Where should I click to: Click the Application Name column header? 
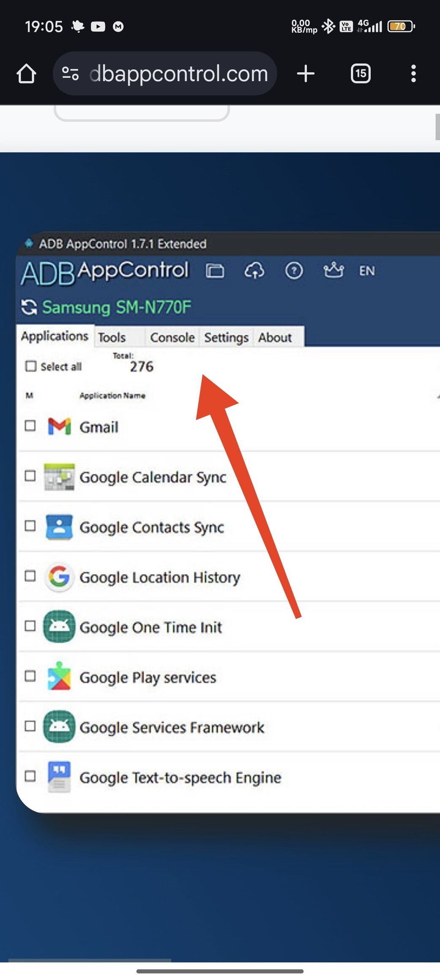coord(112,396)
